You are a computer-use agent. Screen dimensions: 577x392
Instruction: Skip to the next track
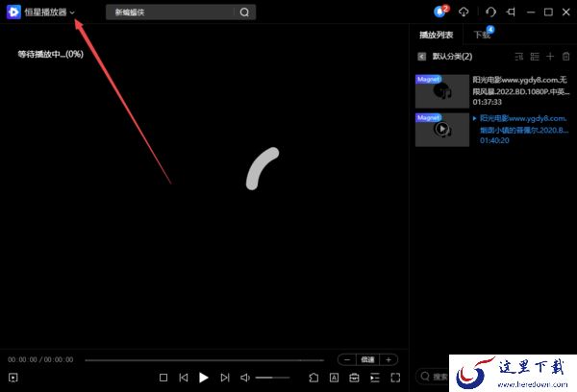coord(224,378)
